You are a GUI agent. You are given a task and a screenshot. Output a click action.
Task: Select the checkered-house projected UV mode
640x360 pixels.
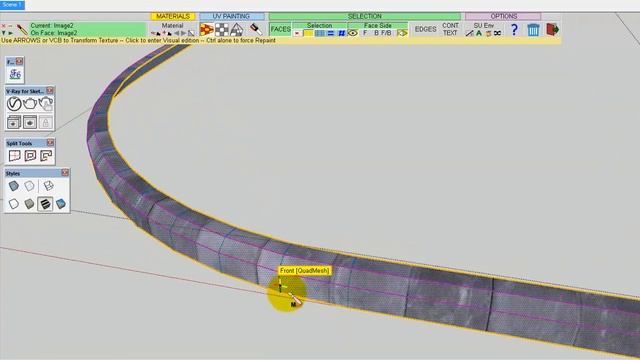237,29
